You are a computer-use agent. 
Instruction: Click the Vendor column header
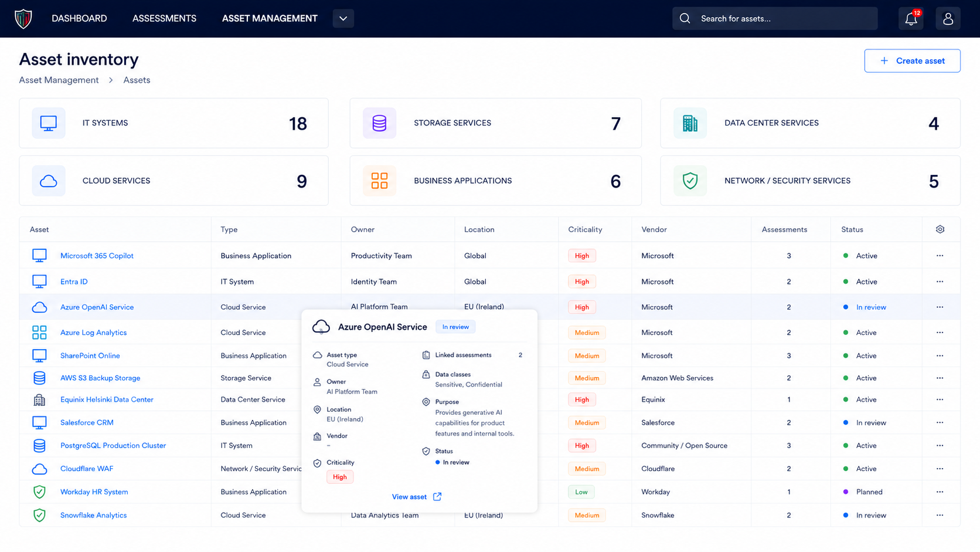pyautogui.click(x=654, y=229)
